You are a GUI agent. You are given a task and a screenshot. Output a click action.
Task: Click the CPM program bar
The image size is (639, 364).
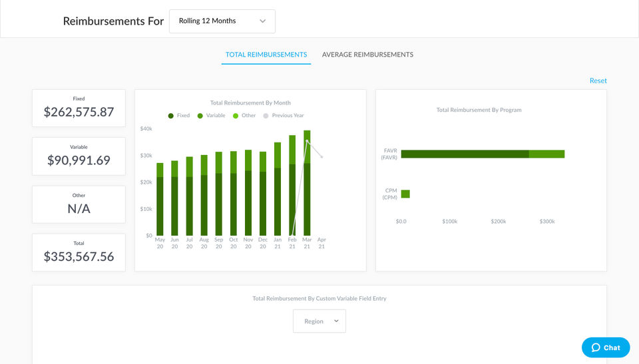[405, 194]
